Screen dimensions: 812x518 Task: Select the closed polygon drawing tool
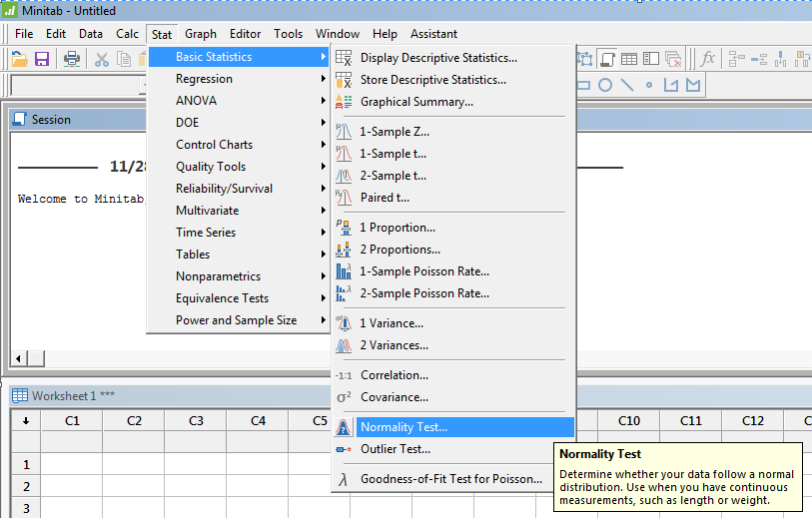[693, 85]
